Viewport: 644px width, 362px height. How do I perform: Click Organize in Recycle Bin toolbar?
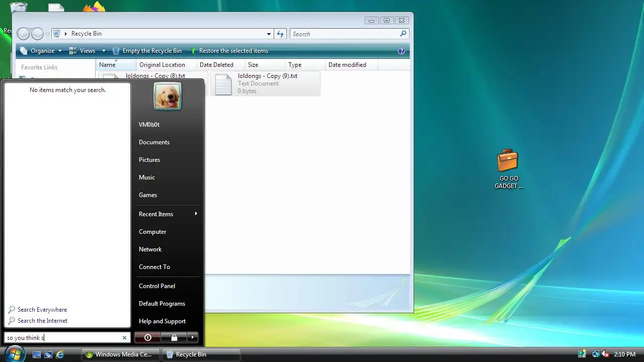coord(41,51)
